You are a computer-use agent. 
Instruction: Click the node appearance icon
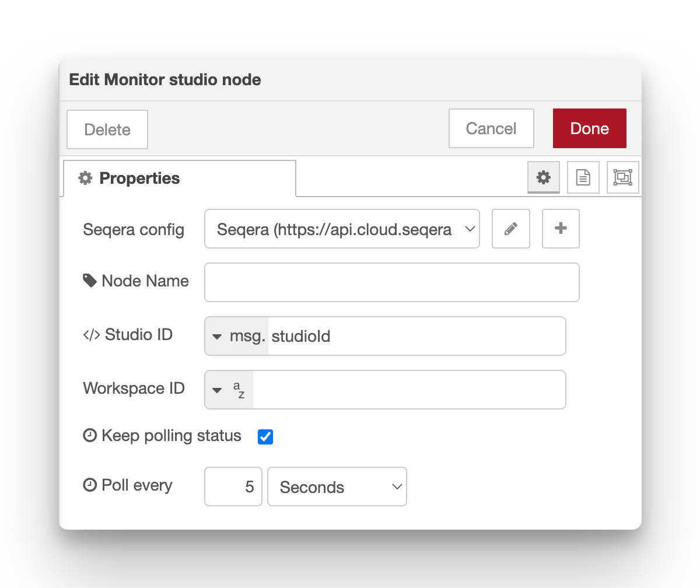tap(622, 177)
